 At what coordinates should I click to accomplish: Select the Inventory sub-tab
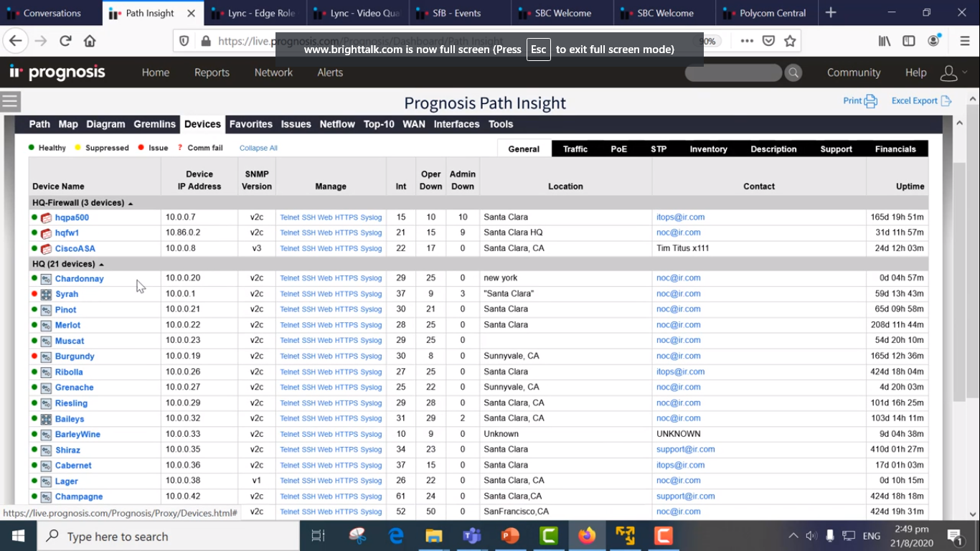coord(709,149)
